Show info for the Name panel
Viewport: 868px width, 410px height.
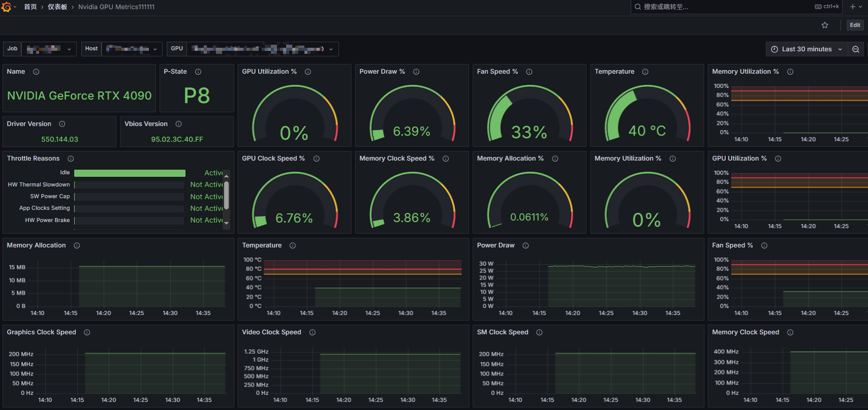click(36, 72)
